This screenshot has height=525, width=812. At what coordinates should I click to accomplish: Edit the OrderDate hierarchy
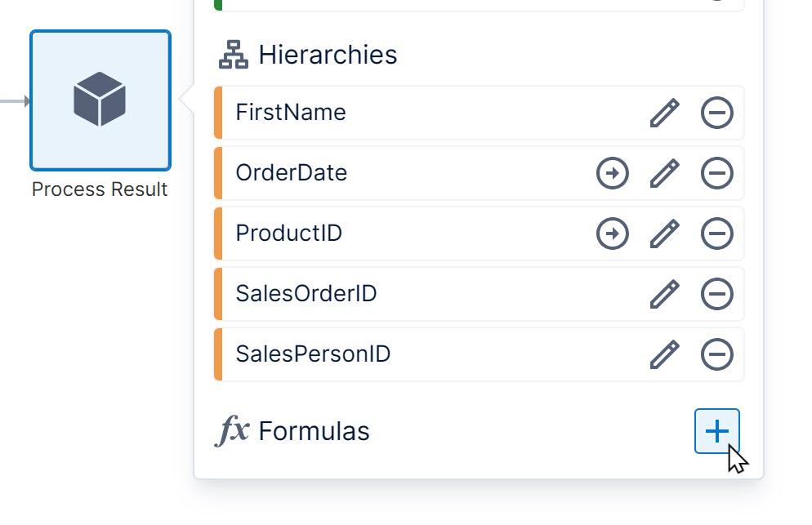pyautogui.click(x=665, y=173)
